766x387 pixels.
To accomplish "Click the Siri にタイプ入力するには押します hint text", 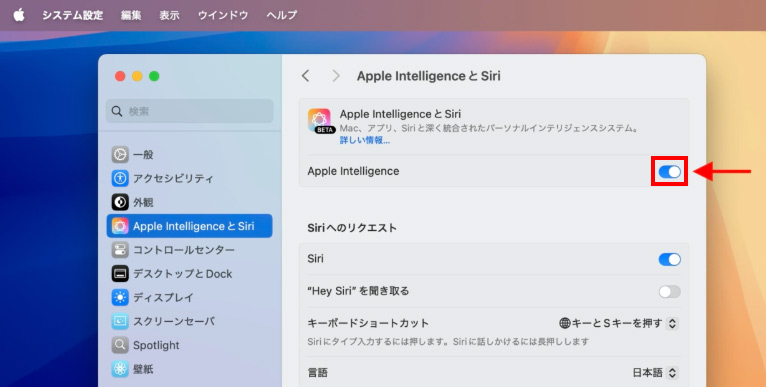I will (x=448, y=342).
